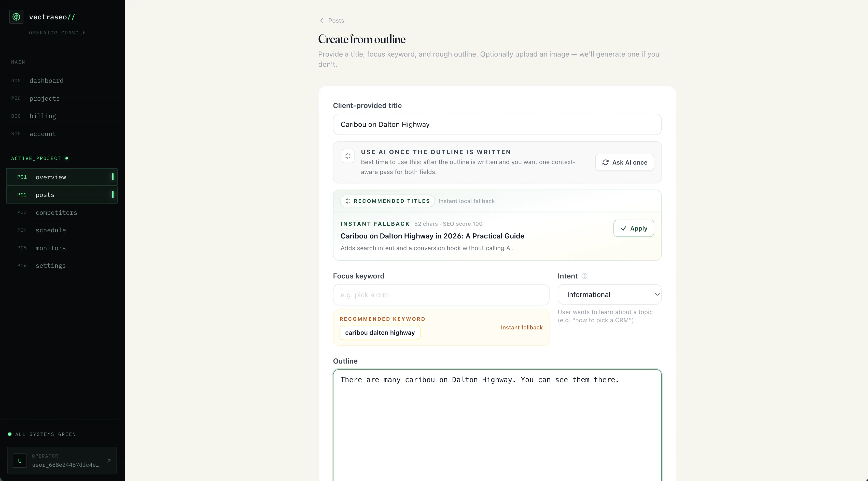This screenshot has height=481, width=868.
Task: Open the monitors page
Action: 62,248
